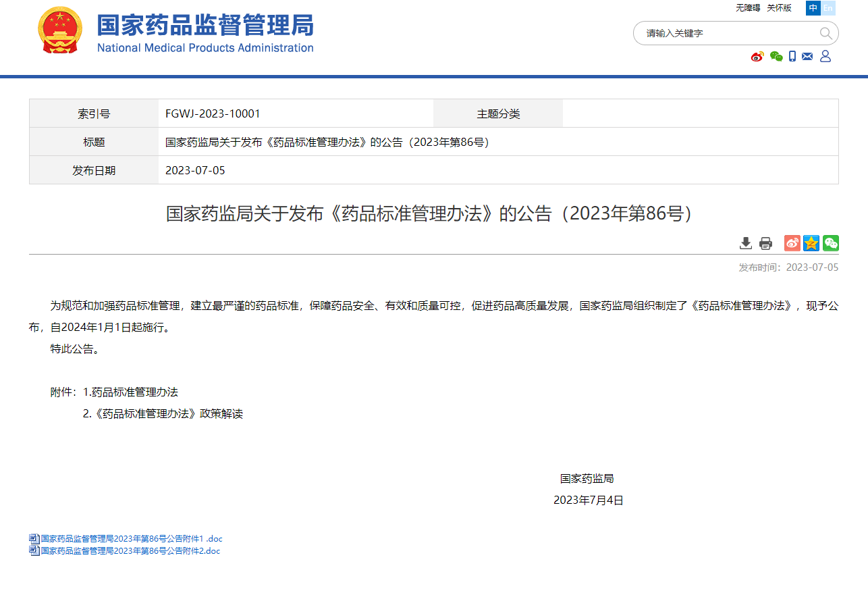
Task: Switch language to 中 (Chinese)
Action: [813, 8]
